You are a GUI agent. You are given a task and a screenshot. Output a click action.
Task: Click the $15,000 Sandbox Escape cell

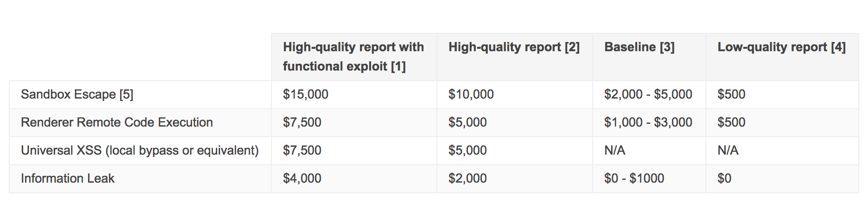(306, 94)
